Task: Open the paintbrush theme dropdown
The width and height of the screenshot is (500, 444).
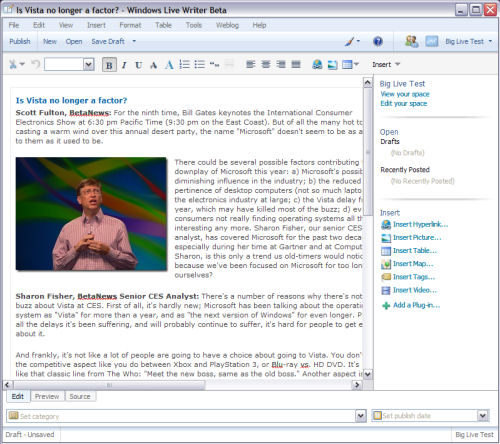Action: click(x=352, y=41)
